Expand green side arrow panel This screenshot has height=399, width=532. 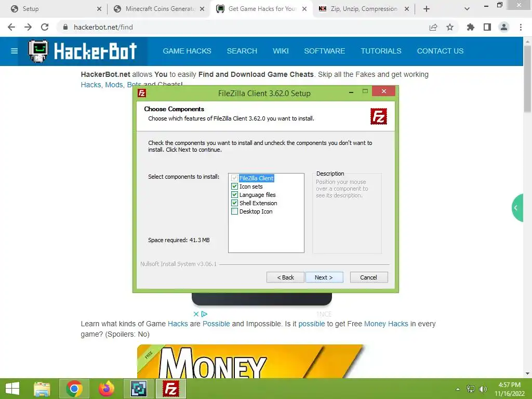517,208
